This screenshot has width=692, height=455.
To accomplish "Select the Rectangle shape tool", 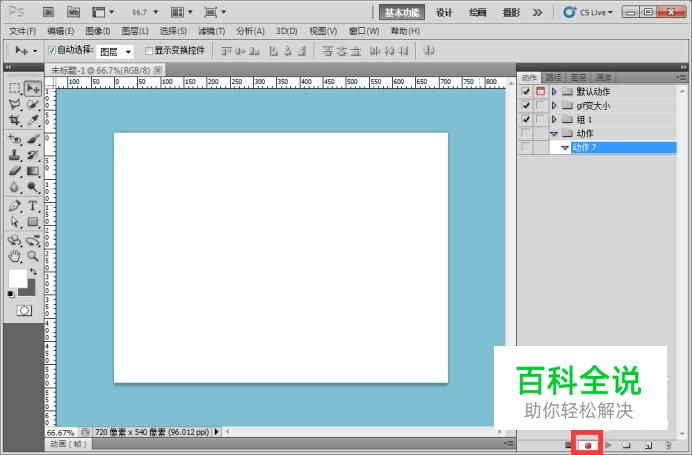I will (33, 222).
